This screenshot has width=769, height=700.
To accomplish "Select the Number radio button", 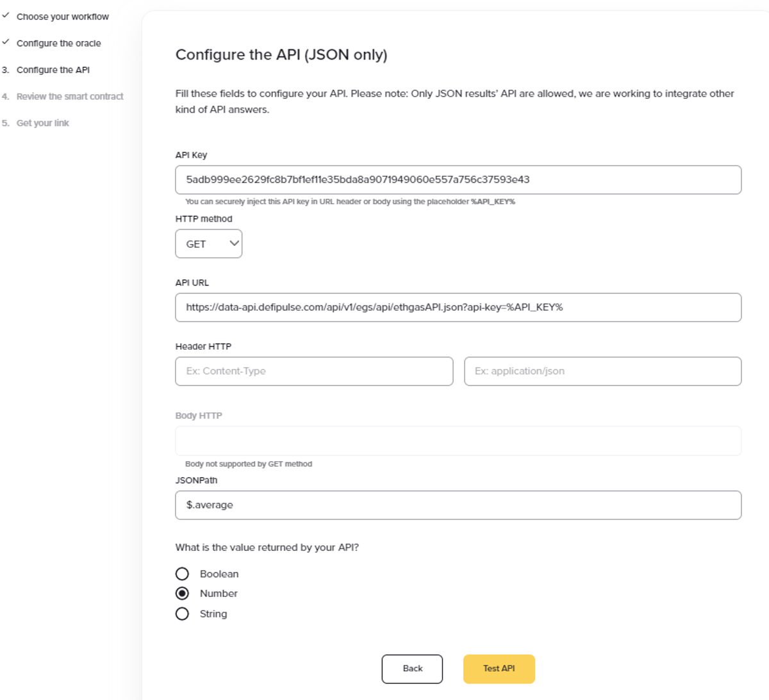I will point(182,594).
